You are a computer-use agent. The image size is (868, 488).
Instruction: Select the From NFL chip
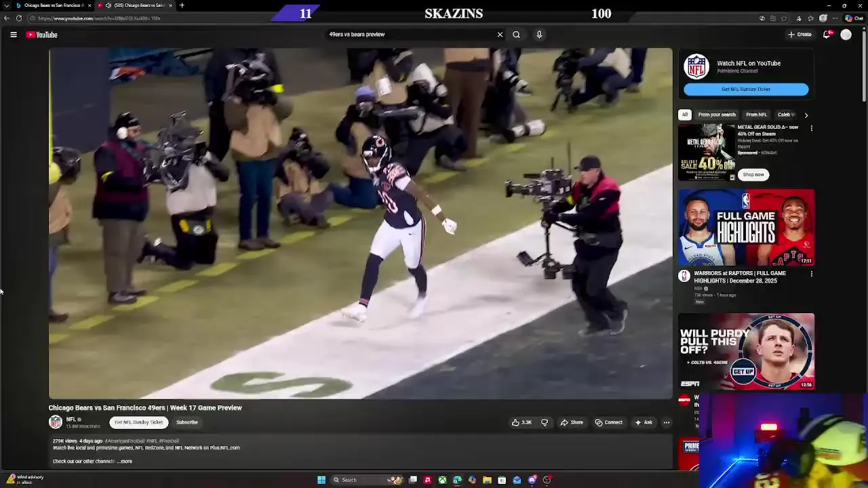coord(756,115)
